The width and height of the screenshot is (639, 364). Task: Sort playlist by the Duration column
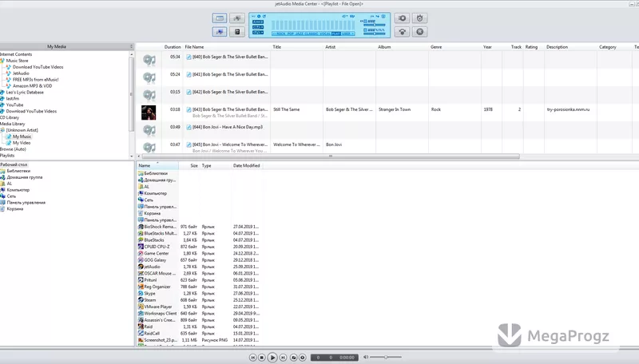click(x=173, y=47)
